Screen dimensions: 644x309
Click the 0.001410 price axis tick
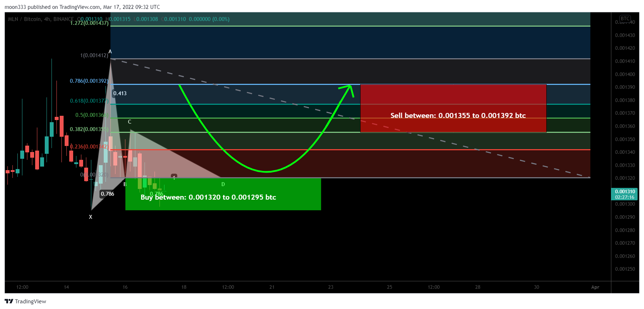coord(625,61)
